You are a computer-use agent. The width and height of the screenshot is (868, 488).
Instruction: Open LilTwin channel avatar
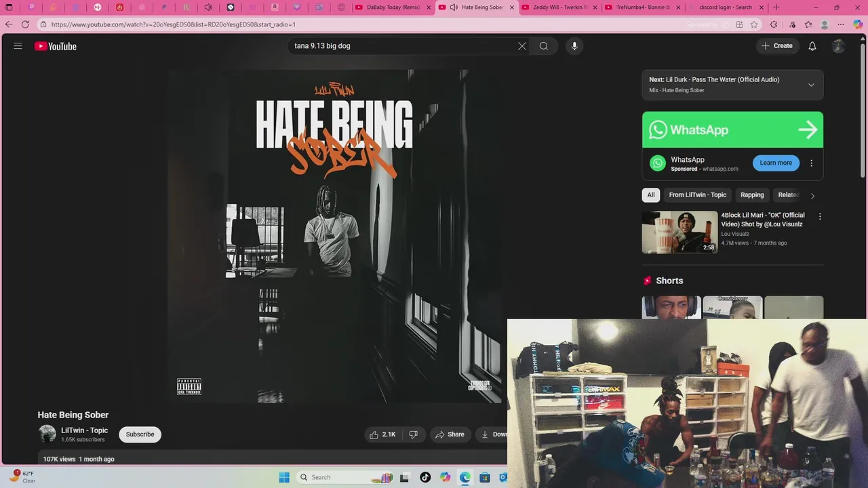(x=47, y=434)
